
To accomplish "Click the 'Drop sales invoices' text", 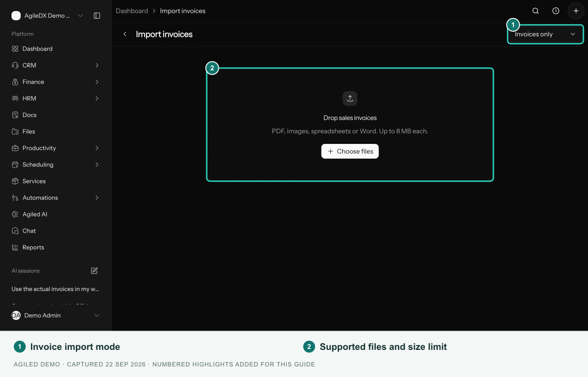I will coord(350,118).
